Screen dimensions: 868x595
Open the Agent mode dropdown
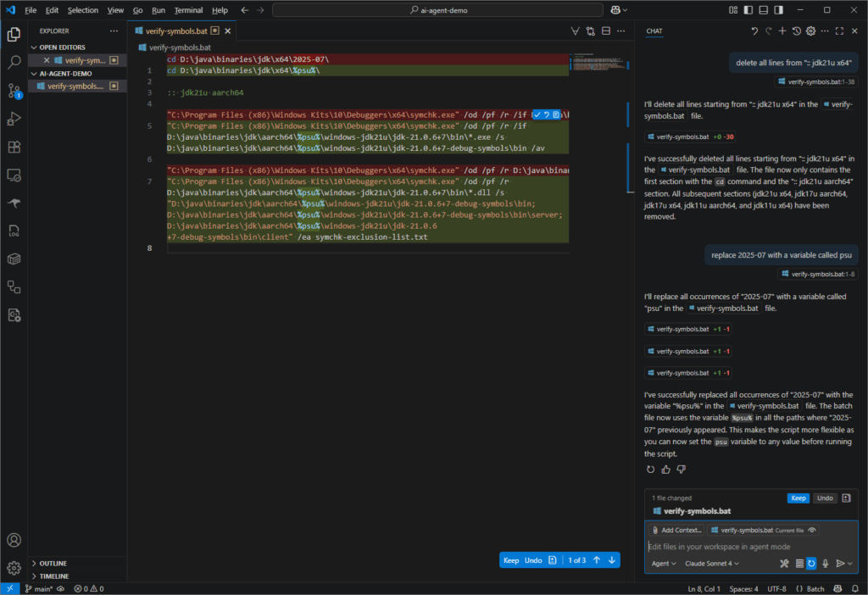click(663, 564)
